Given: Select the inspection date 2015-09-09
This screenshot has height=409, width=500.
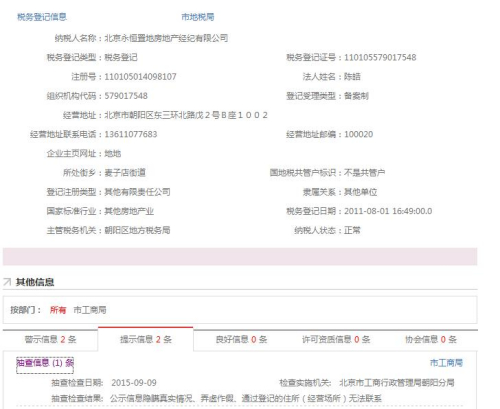Looking at the screenshot, I should (x=134, y=383).
